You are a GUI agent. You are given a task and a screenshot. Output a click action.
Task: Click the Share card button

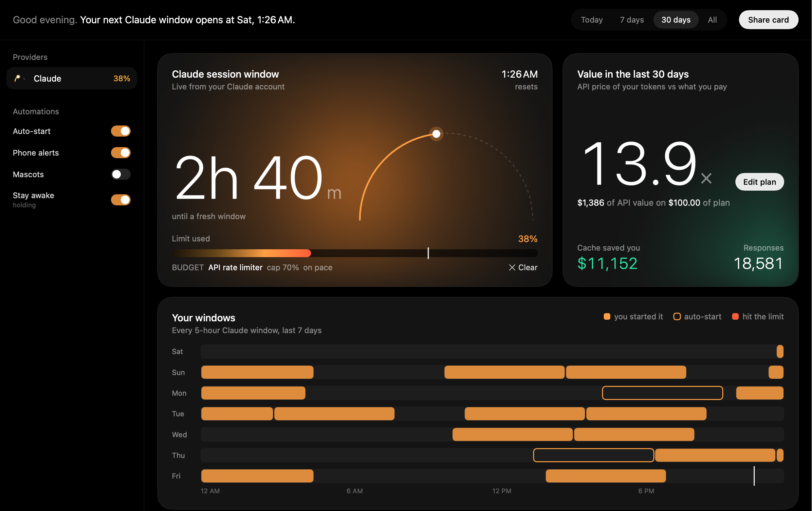pyautogui.click(x=768, y=20)
